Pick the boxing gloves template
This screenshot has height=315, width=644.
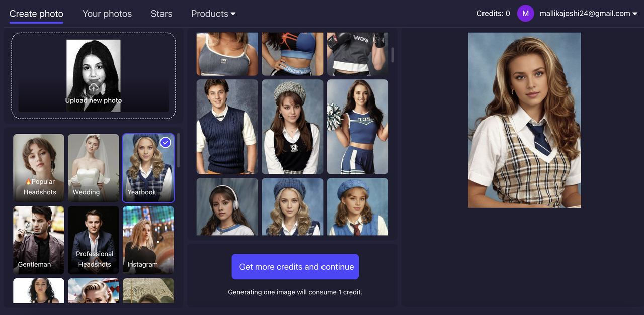pos(358,54)
